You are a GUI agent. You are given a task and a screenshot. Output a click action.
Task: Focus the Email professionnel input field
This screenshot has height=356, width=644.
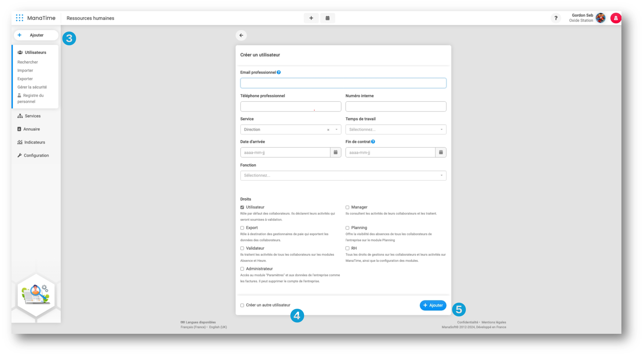coord(343,83)
